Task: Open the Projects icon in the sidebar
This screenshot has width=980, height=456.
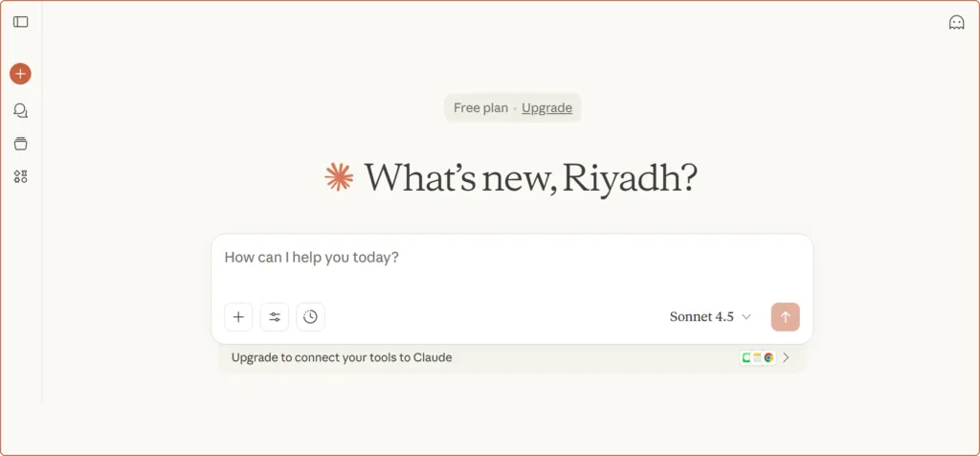Action: click(20, 144)
